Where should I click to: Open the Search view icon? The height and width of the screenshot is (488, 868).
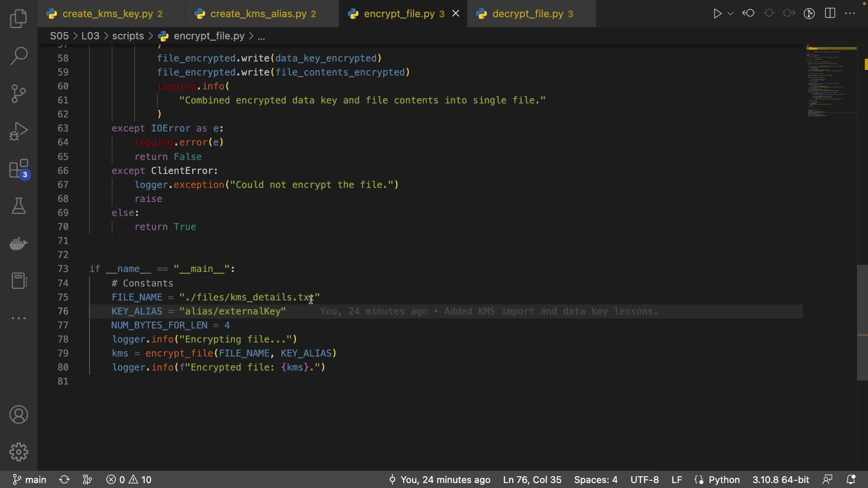tap(19, 56)
